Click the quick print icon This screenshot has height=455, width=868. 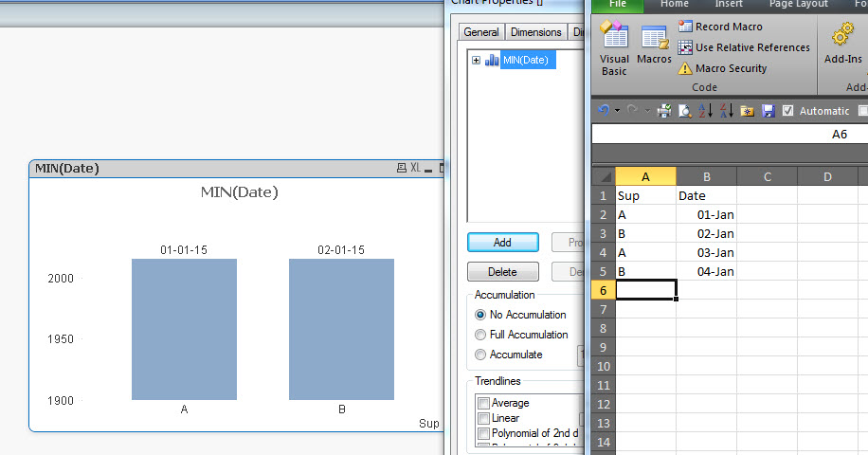pos(664,111)
